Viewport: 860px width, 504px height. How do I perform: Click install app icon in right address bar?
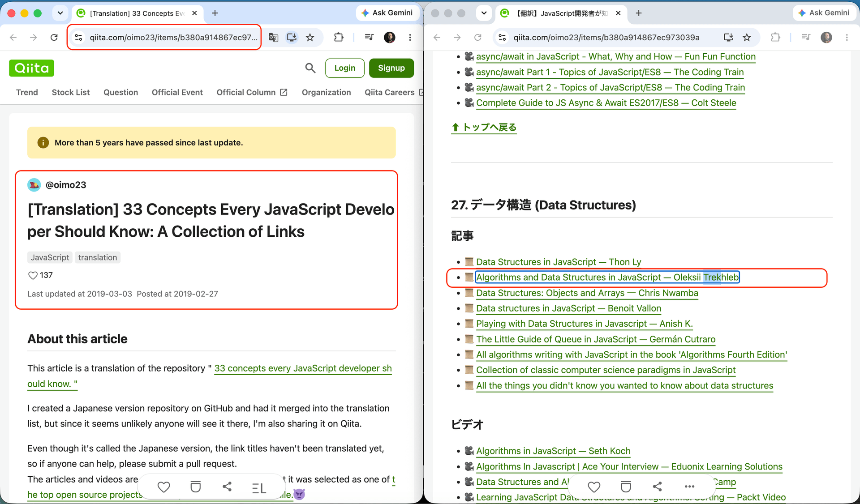coord(728,38)
